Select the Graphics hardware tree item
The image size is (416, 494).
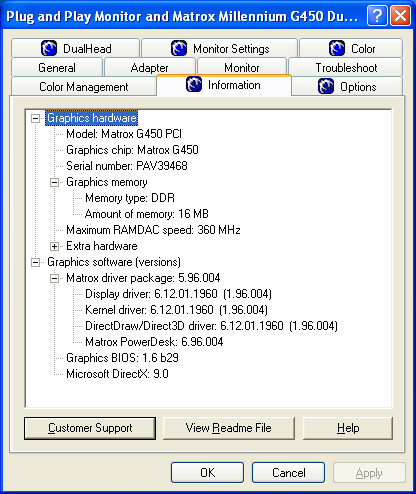click(92, 118)
